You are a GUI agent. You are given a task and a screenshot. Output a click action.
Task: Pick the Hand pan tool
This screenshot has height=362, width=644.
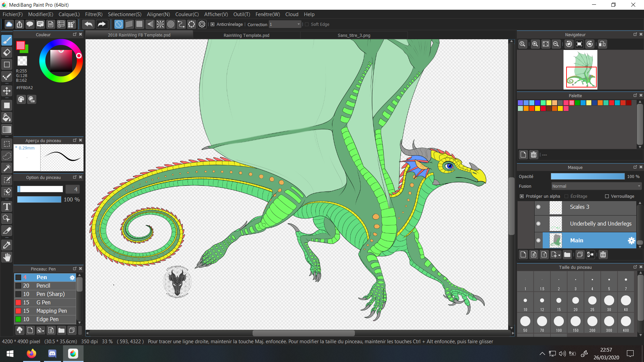coord(7,257)
